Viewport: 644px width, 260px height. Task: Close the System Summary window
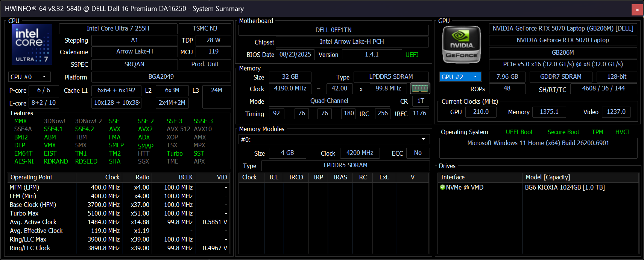pyautogui.click(x=637, y=10)
